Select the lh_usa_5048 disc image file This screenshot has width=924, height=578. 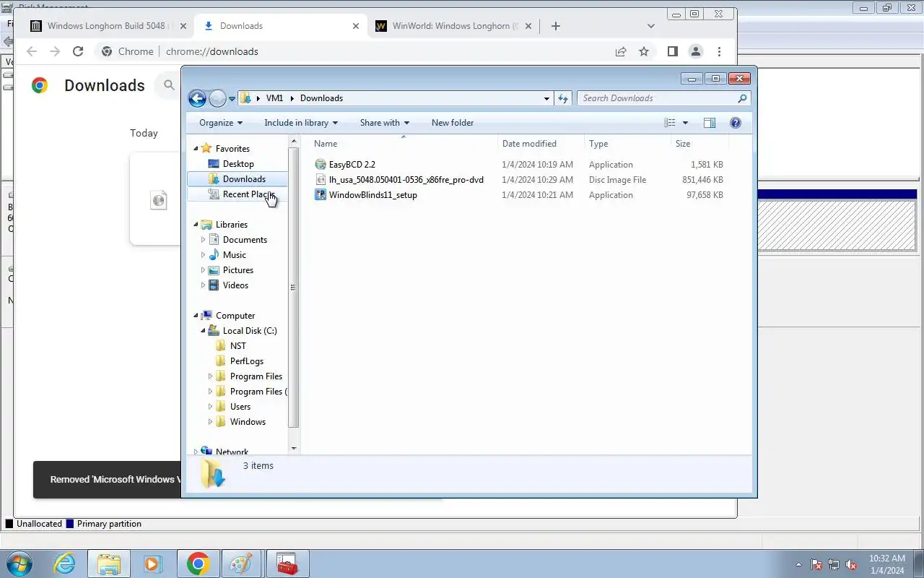[x=406, y=180]
